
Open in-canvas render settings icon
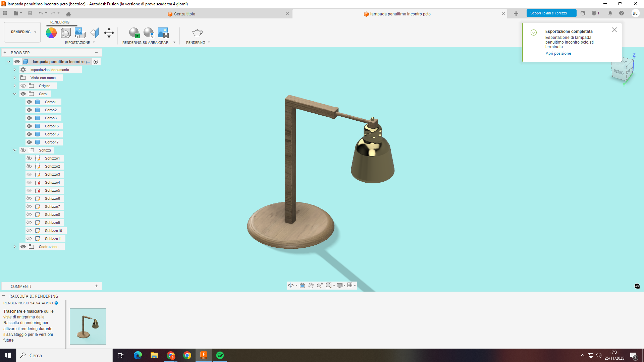pyautogui.click(x=148, y=33)
